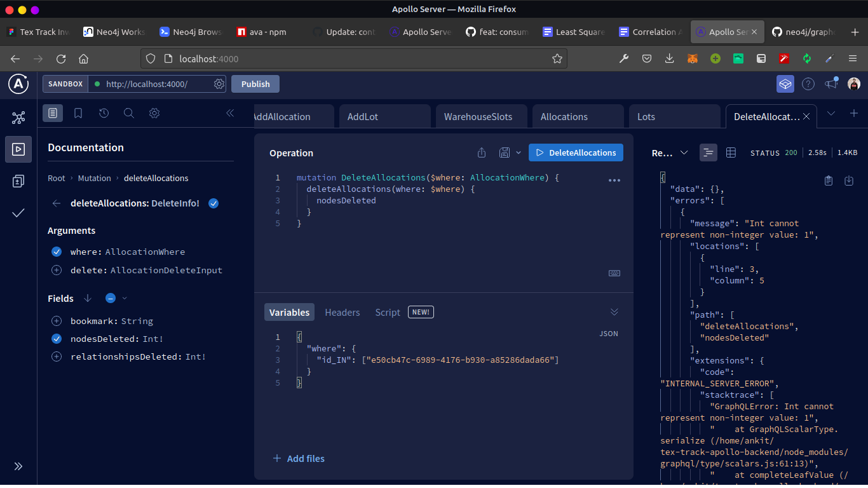Click the Publish button
Viewport: 868px width, 488px height.
tap(255, 83)
